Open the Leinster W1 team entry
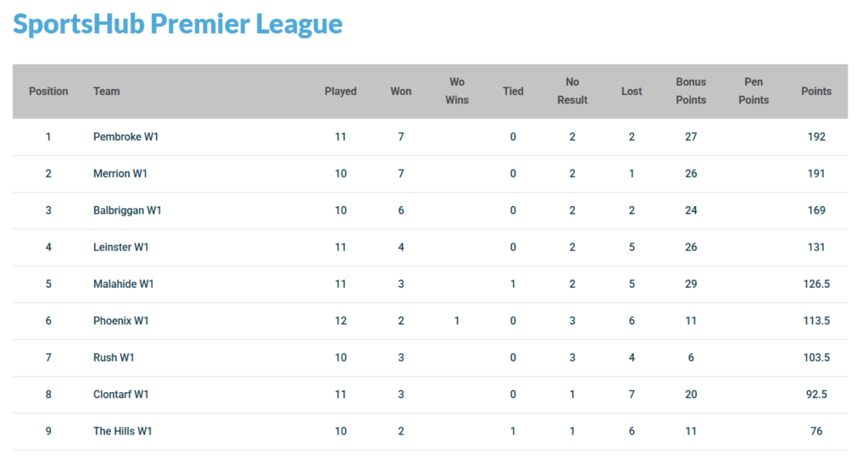 tap(121, 247)
